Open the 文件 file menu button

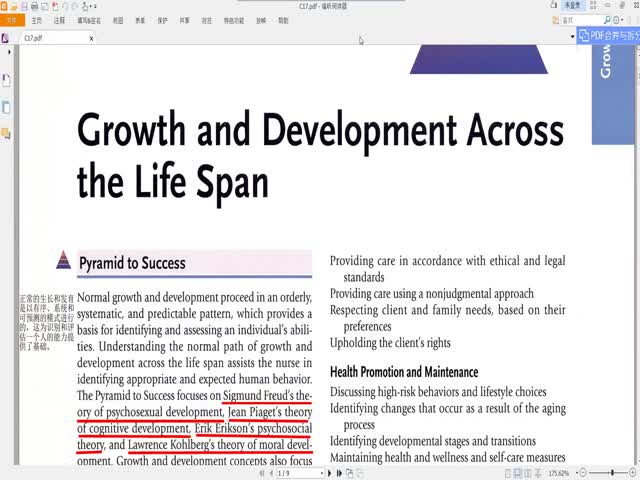[x=11, y=19]
